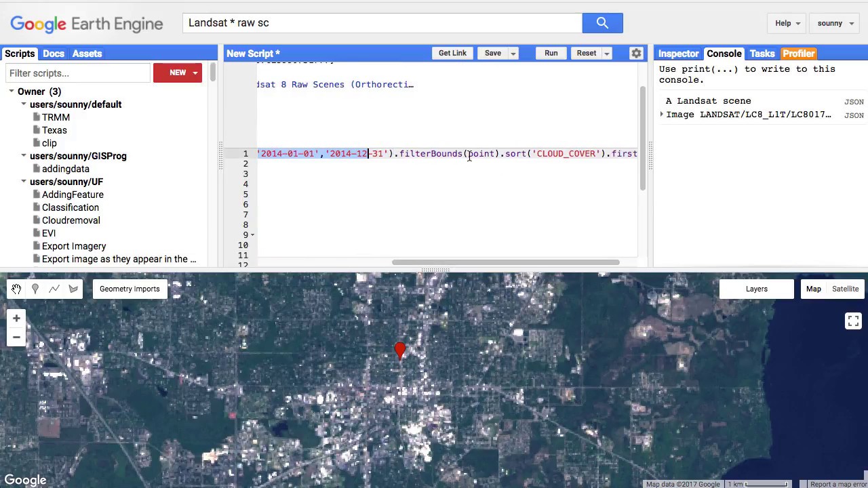Open the Classification script
This screenshot has height=488, width=868.
pos(71,207)
